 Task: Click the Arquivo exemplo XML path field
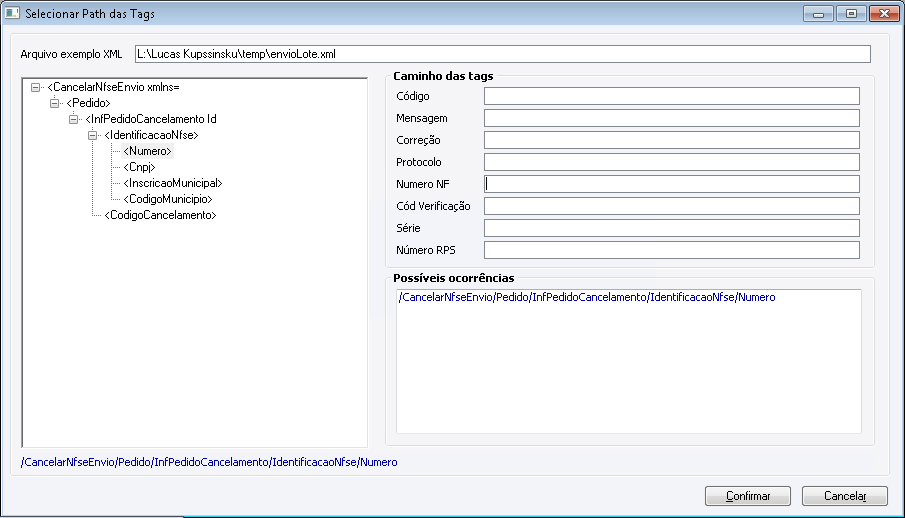(502, 54)
